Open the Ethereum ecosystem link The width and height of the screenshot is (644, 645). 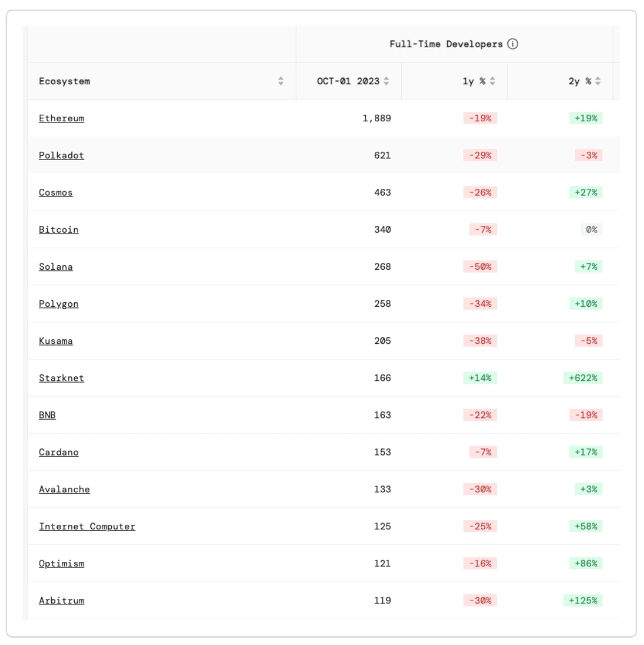pos(61,118)
